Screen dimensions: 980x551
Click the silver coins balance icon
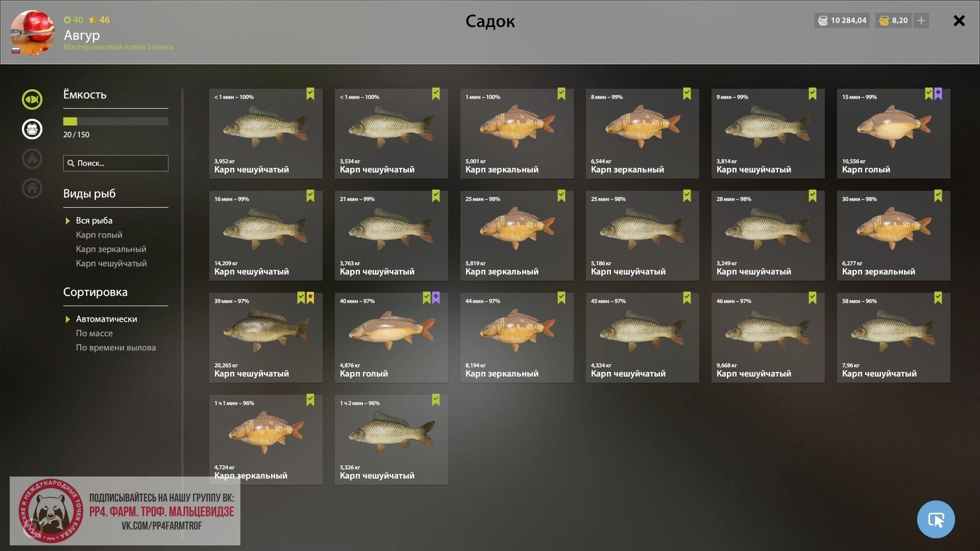(x=823, y=21)
